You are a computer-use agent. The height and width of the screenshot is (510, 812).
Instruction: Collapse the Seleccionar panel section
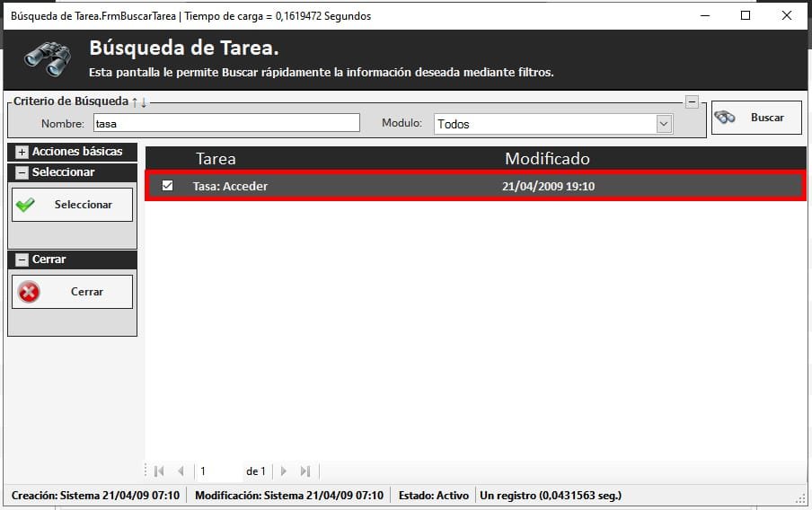[x=22, y=172]
